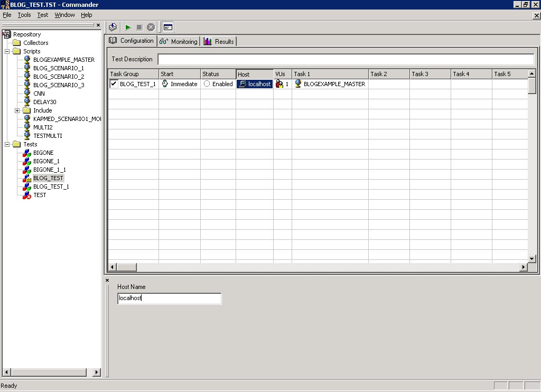541x392 pixels.
Task: Select the BLOG_TEST item in Tests
Action: click(x=48, y=178)
